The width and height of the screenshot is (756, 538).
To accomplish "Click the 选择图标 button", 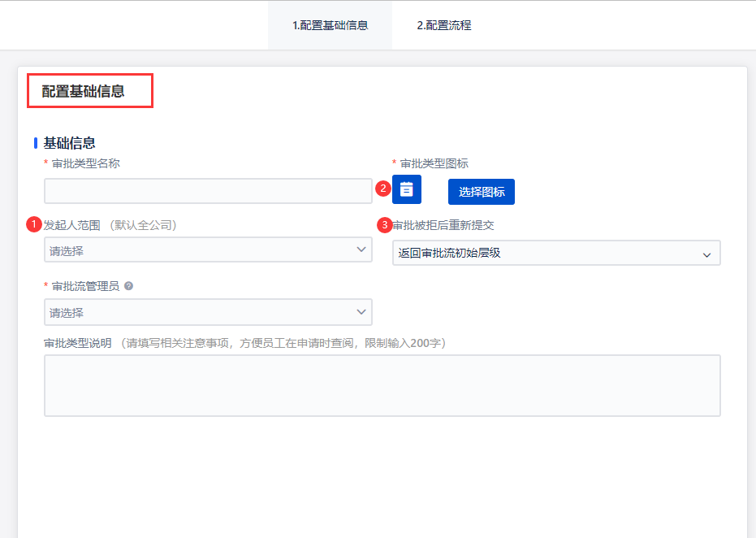I will click(x=482, y=192).
